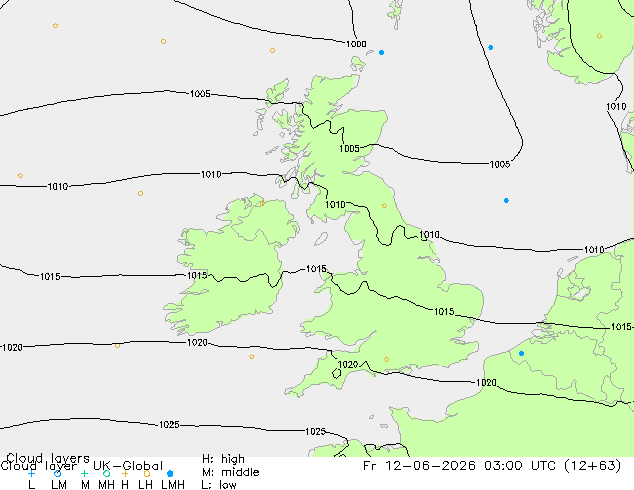Select the orange LH marker on the far-west 1020 isobar
The height and width of the screenshot is (490, 634).
pyautogui.click(x=117, y=346)
